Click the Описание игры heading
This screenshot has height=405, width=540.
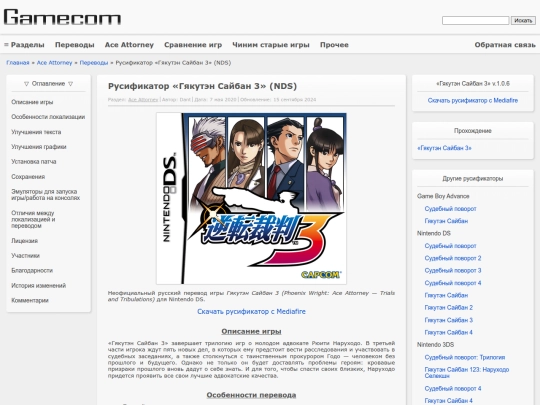[251, 331]
